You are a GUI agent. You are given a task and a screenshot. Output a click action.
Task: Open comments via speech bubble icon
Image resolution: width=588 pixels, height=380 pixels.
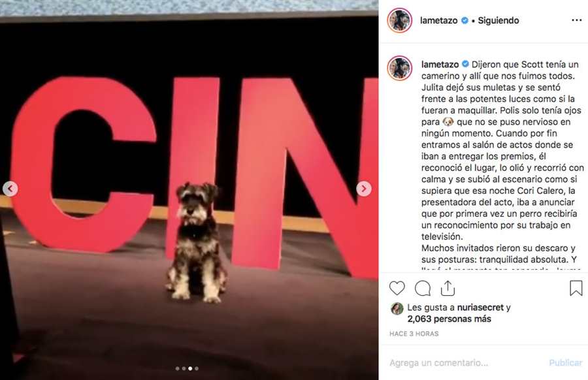tap(423, 288)
